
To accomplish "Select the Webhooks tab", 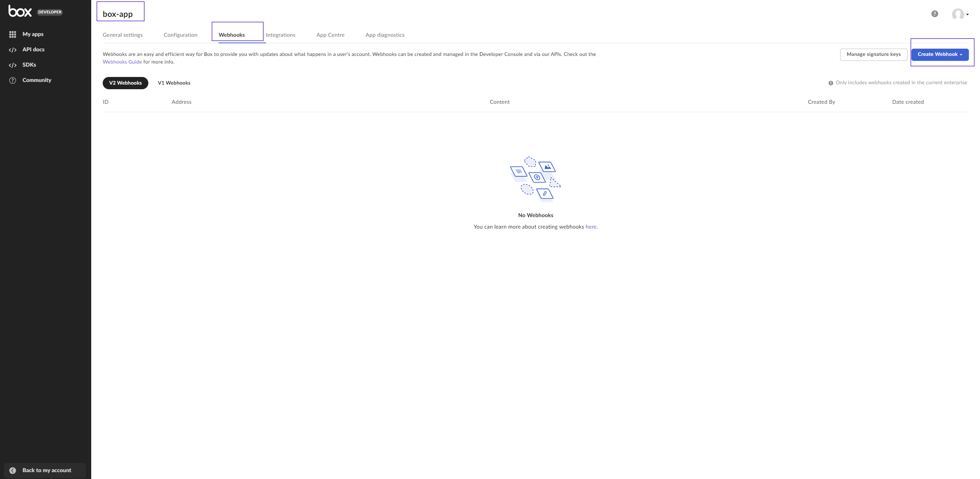I will click(232, 35).
